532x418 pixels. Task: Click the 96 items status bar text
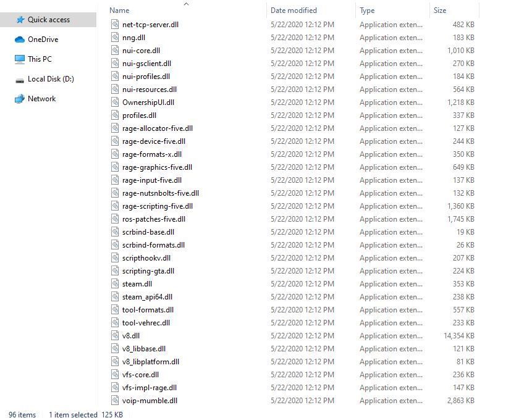22,415
